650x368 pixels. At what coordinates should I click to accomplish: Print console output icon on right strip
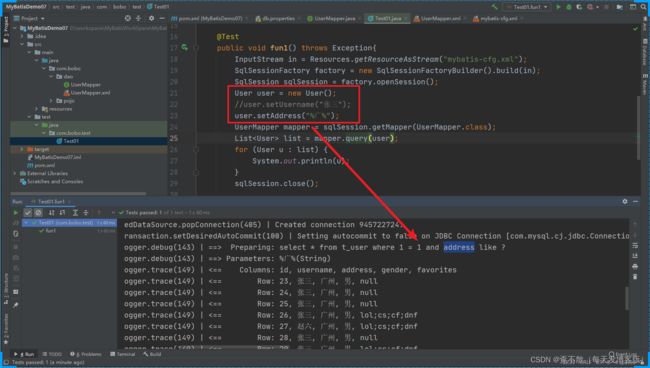point(635,266)
